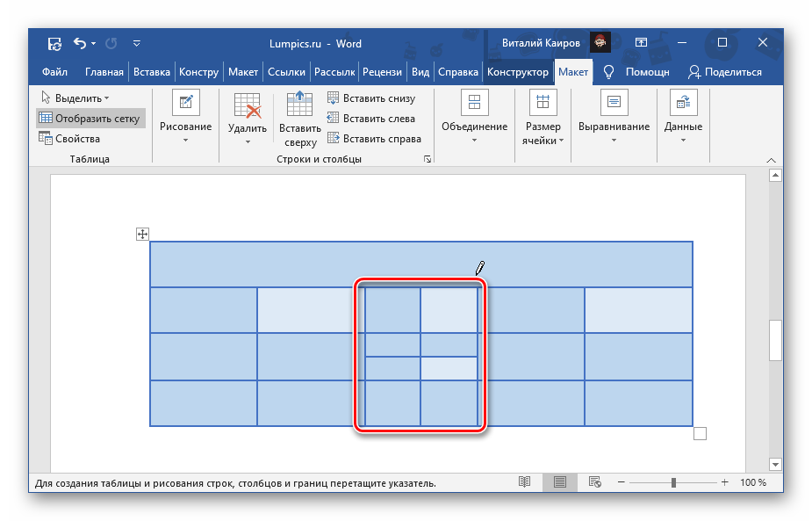Click the Redo arrow icon
The height and width of the screenshot is (521, 812).
(x=111, y=44)
